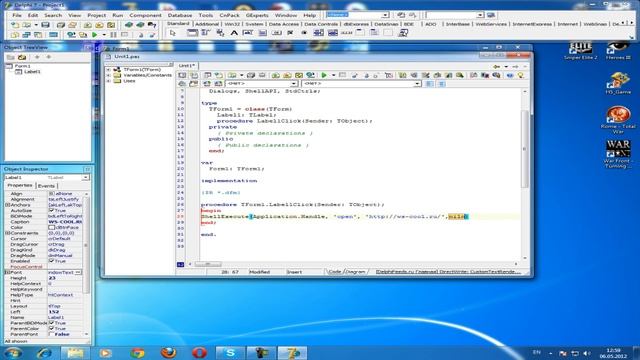Open the CnPack menu
640x360 pixels.
click(229, 15)
